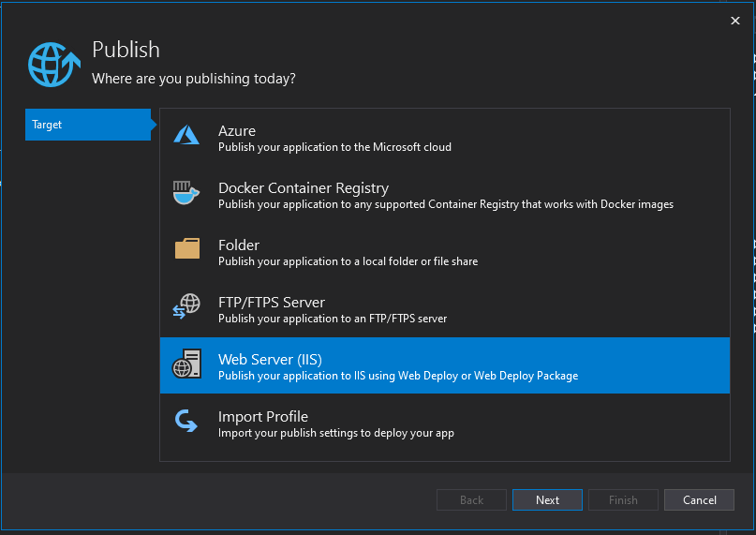Image resolution: width=756 pixels, height=535 pixels.
Task: Click the Web Server (IIS) icon
Action: coord(186,364)
